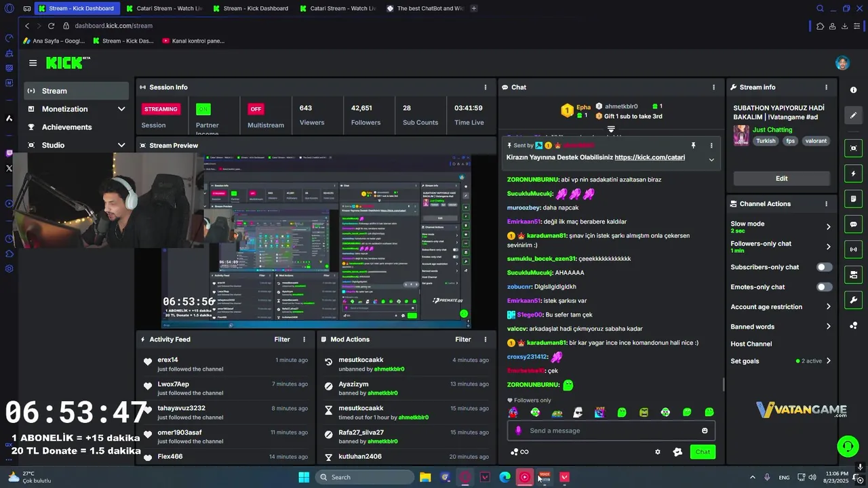Screen dimensions: 868x488
Task: Open Twitch icon in browser sidebar
Action: tap(9, 154)
